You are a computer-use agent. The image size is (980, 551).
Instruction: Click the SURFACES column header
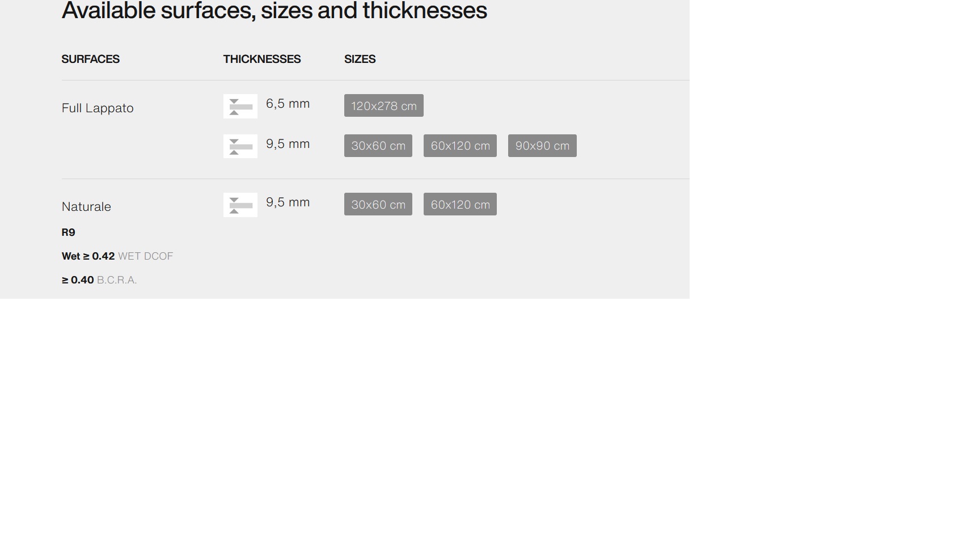click(x=91, y=59)
